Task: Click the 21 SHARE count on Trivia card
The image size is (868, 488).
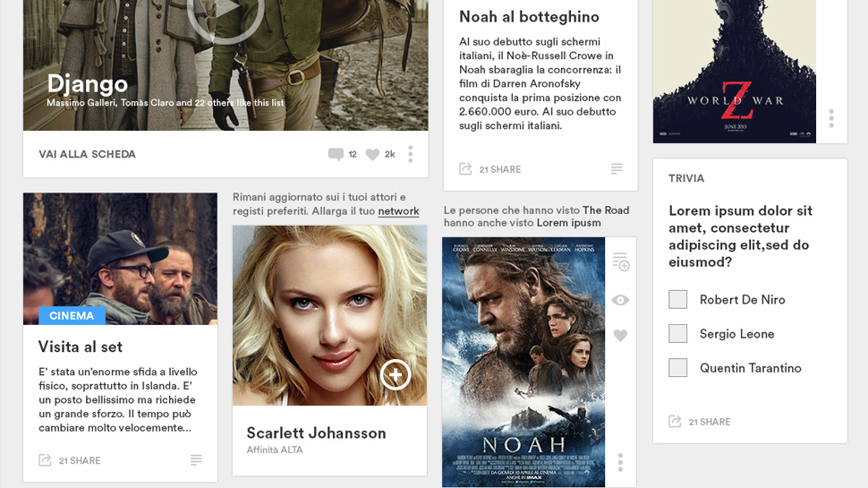Action: (710, 422)
